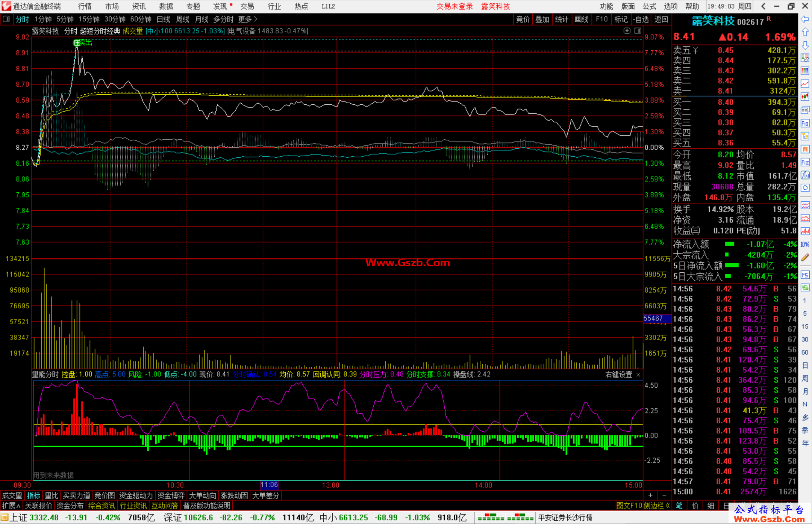
Task: Select the 资金驱动力 bottom indicator tab
Action: click(x=136, y=496)
